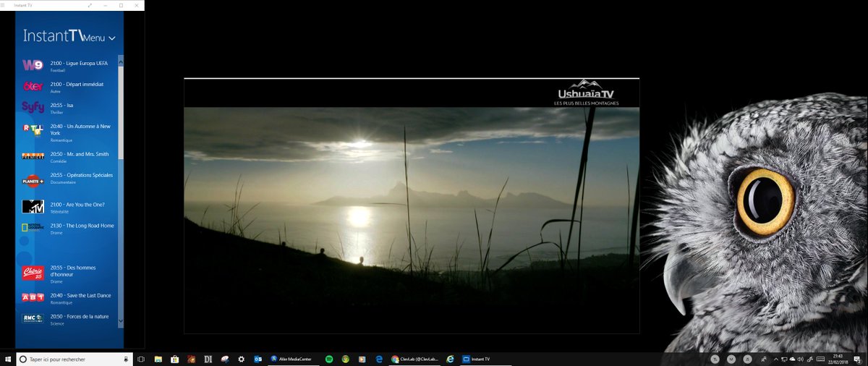Select the National Geographic channel logo
Viewport: 868px width, 366px height.
coord(33,227)
